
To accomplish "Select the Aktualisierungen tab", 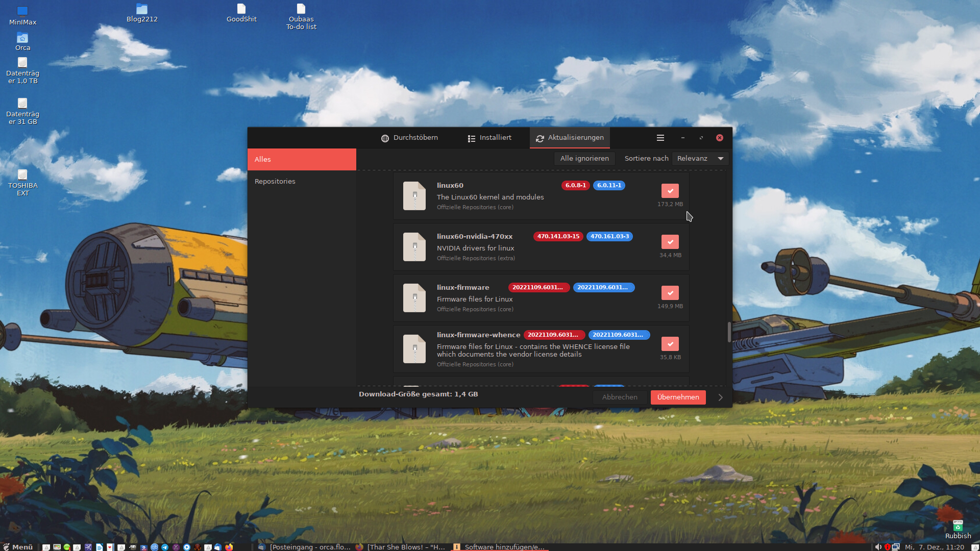I will [570, 138].
